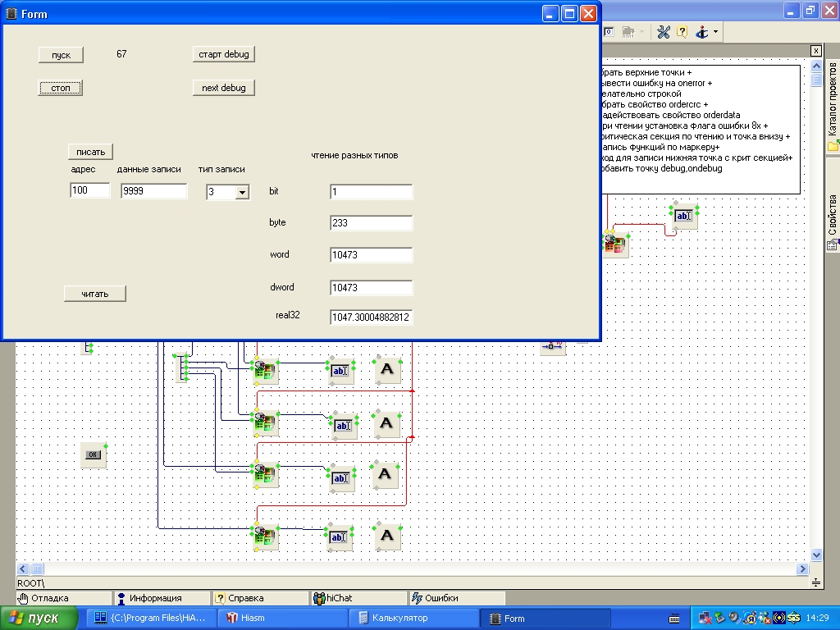Click the horizontal scrollbar thumb of the canvas

tap(37, 568)
